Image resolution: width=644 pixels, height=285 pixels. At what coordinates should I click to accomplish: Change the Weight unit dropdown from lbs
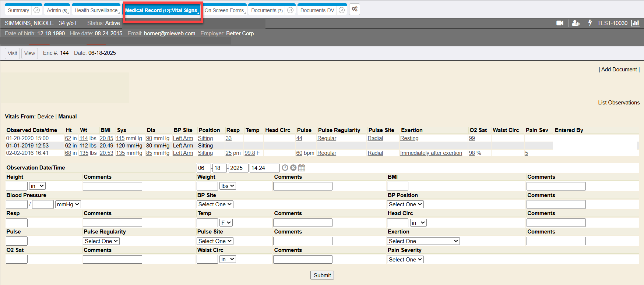(228, 186)
